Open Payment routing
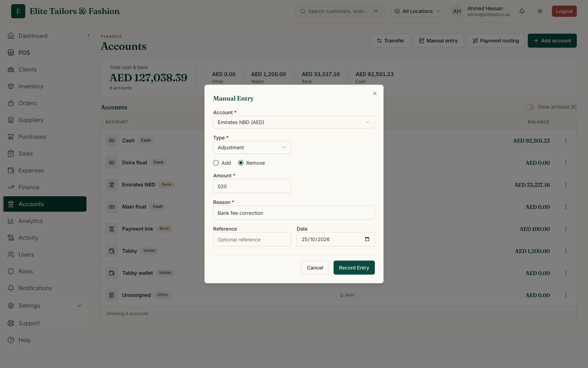The image size is (588, 368). 496,41
